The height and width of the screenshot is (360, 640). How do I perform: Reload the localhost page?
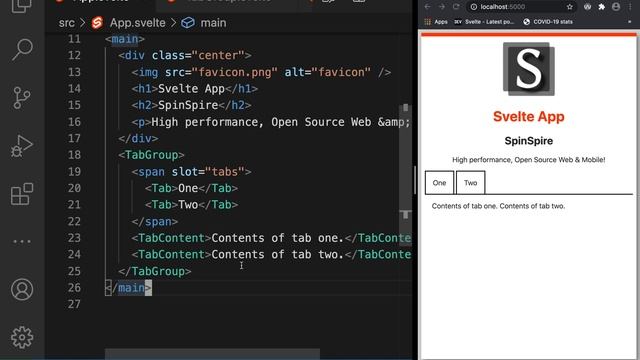pyautogui.click(x=456, y=7)
